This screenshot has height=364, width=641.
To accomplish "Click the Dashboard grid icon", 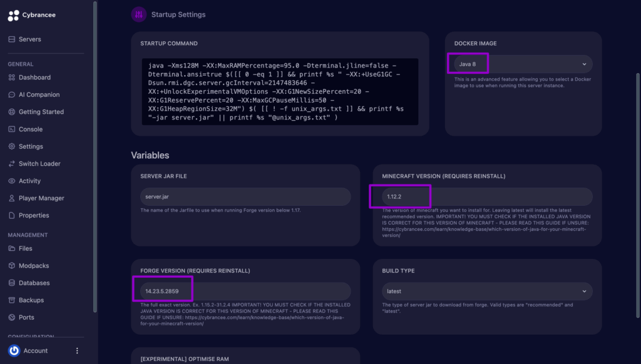I will coord(11,77).
